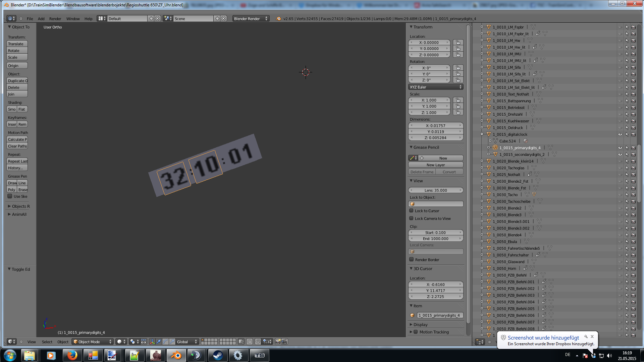This screenshot has width=644, height=362.
Task: Select the rotate manipulator arc icon
Action: coord(165,342)
